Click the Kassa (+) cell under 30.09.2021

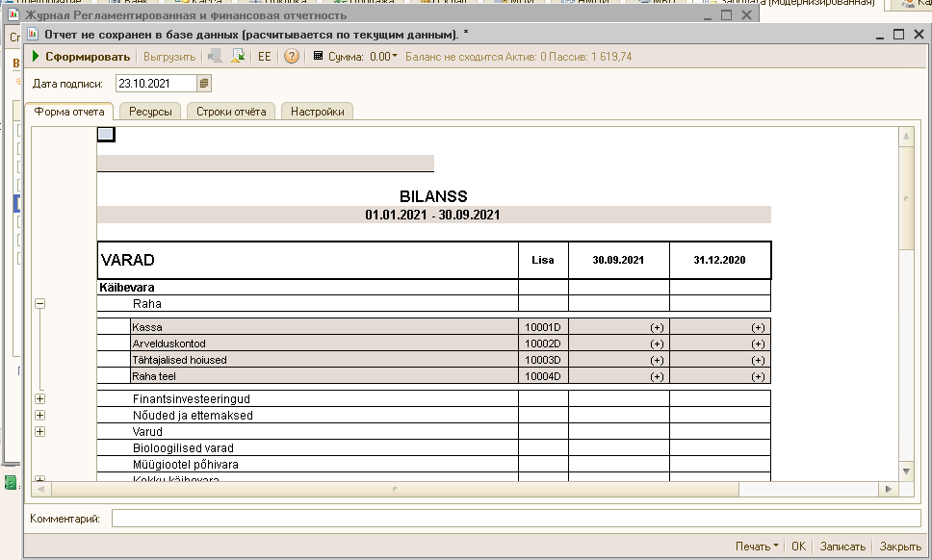coord(619,327)
